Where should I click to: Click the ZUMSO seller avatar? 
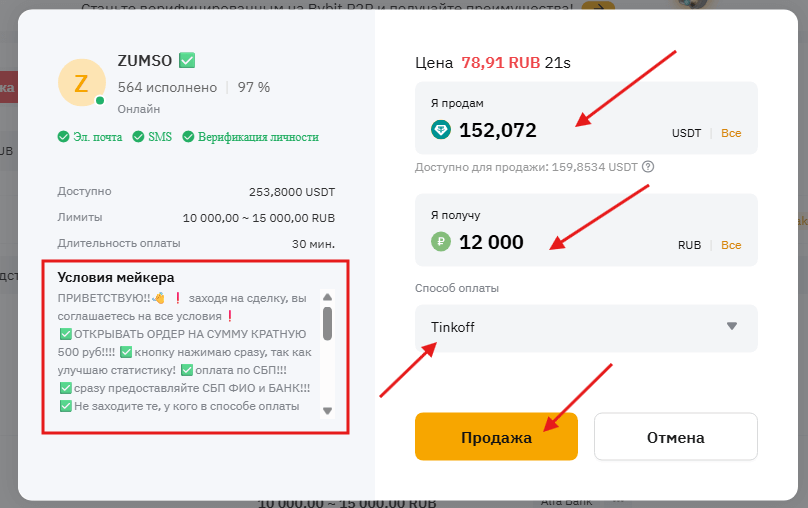pos(81,83)
